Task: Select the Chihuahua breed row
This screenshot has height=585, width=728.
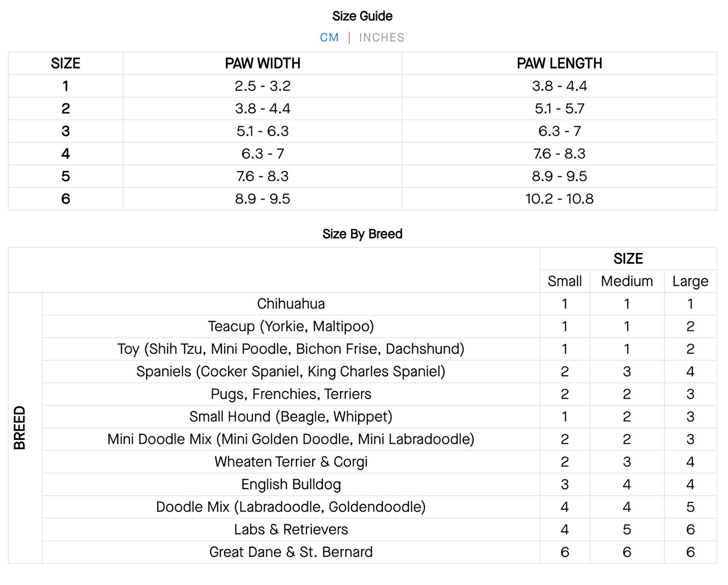Action: [x=291, y=304]
